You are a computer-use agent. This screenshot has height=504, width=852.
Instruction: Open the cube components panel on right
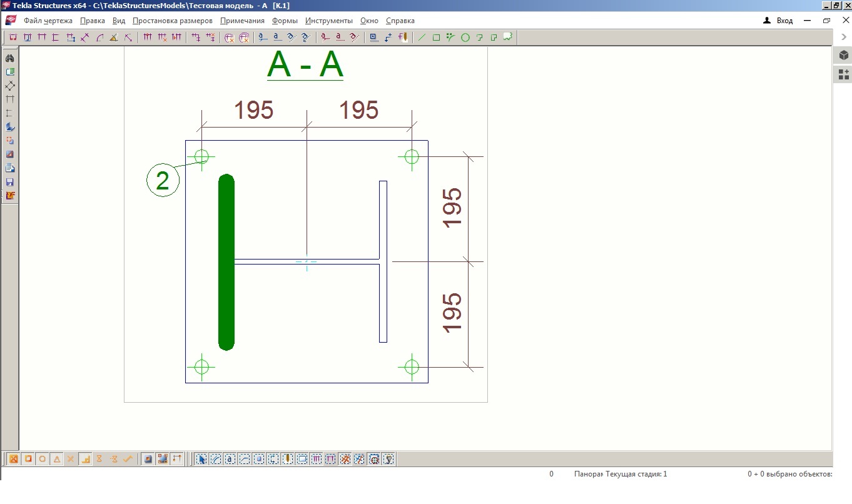tap(844, 55)
